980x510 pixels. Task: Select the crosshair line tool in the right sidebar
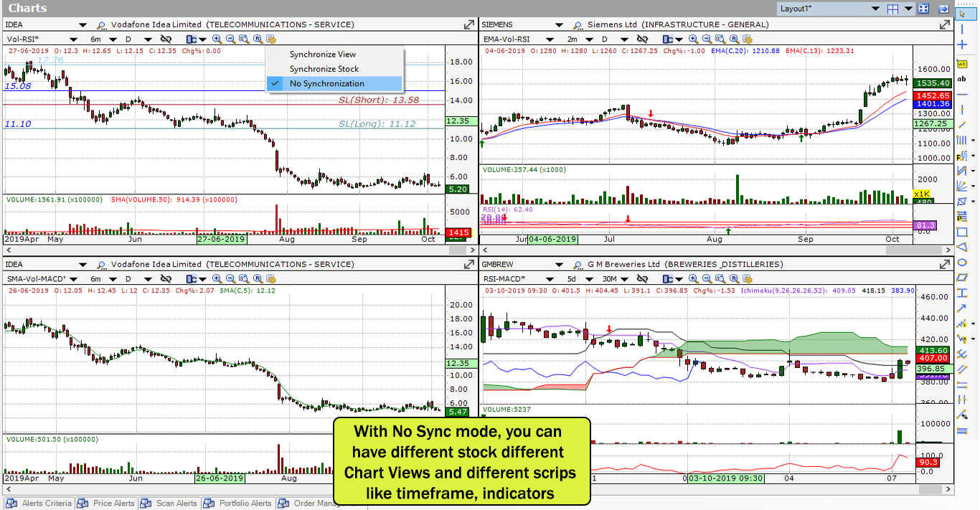[961, 44]
